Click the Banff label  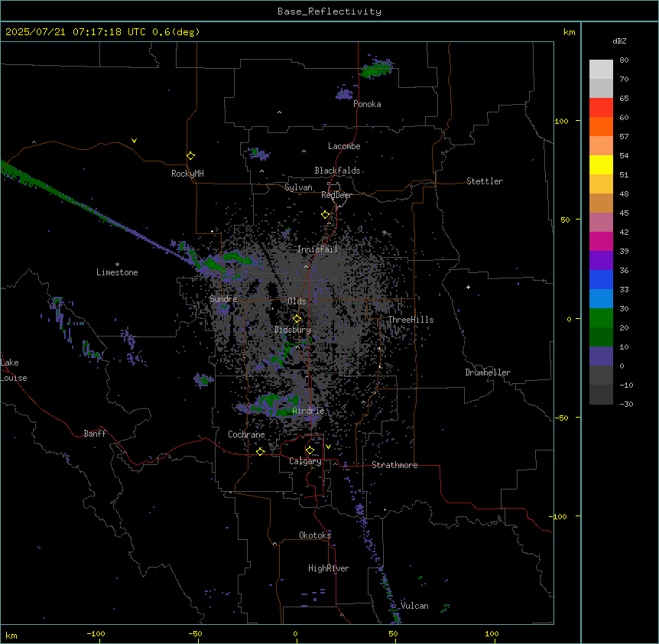[95, 434]
